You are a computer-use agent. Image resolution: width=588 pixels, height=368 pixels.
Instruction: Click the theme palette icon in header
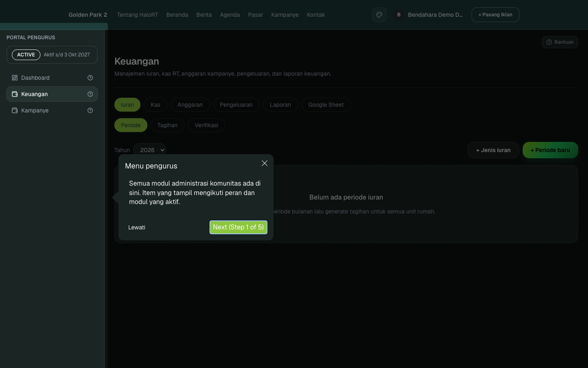[379, 15]
